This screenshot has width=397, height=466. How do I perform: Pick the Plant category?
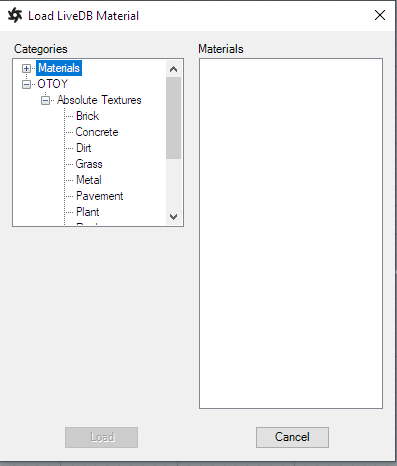[x=88, y=212]
